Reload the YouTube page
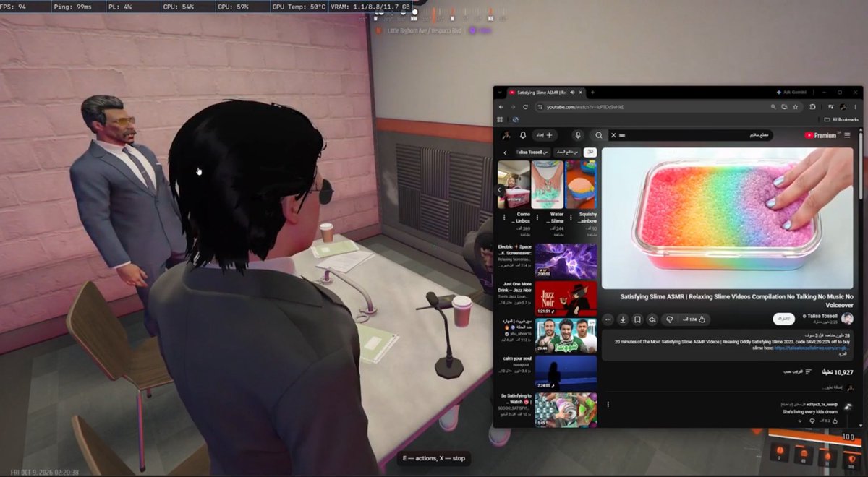Viewport: 868px width, 477px height. click(x=525, y=107)
